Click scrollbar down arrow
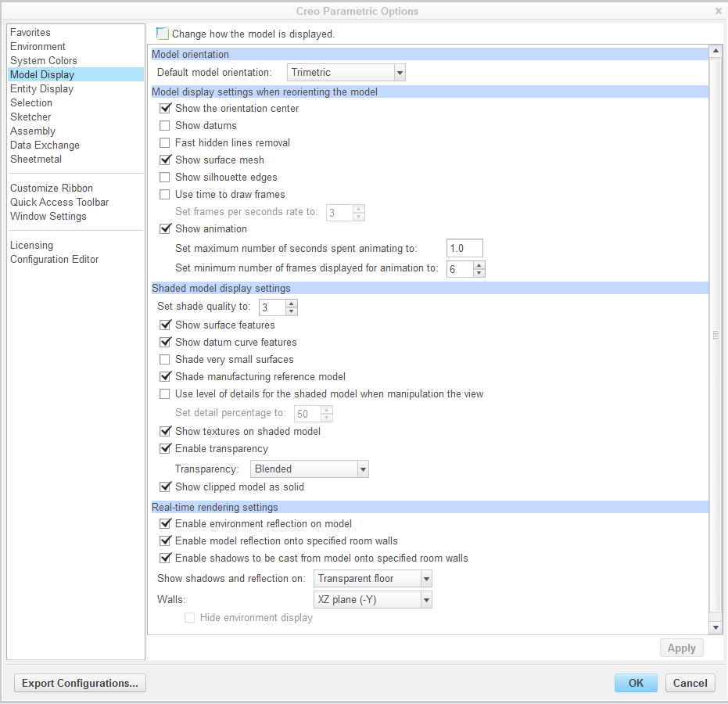Image resolution: width=728 pixels, height=704 pixels. point(715,627)
